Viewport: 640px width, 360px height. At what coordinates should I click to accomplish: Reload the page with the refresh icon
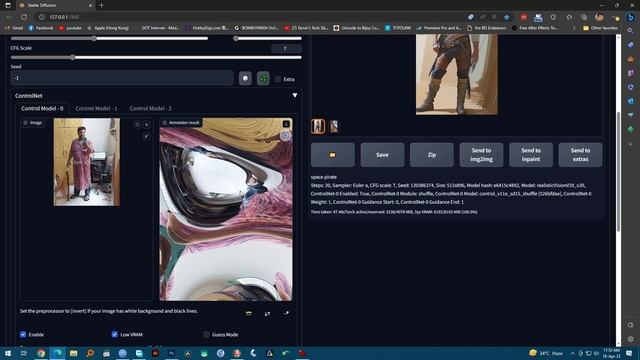tap(24, 17)
